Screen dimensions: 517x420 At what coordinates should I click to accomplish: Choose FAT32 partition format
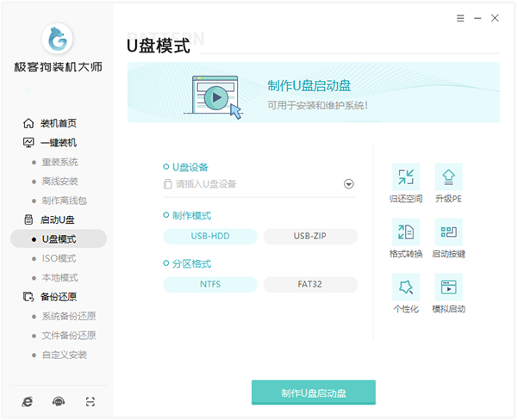(310, 284)
